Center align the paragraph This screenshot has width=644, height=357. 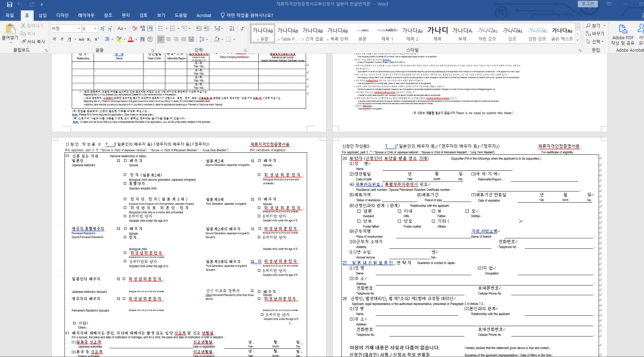coord(168,39)
